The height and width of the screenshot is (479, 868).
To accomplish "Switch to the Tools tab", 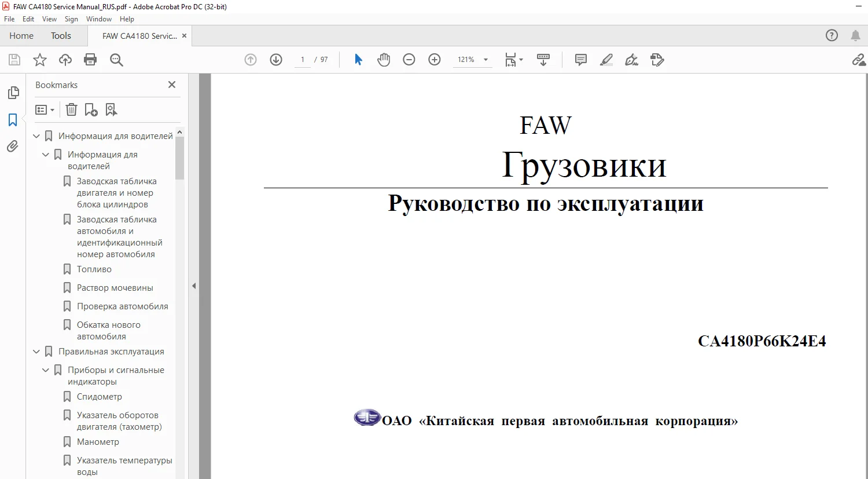I will pos(61,36).
